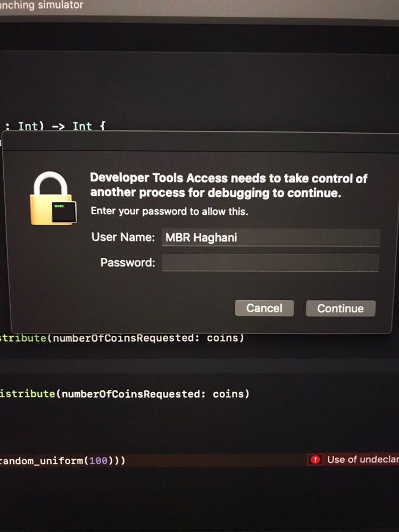This screenshot has height=532, width=399.
Task: Click the exec terminal badge on the padlock
Action: click(x=64, y=212)
